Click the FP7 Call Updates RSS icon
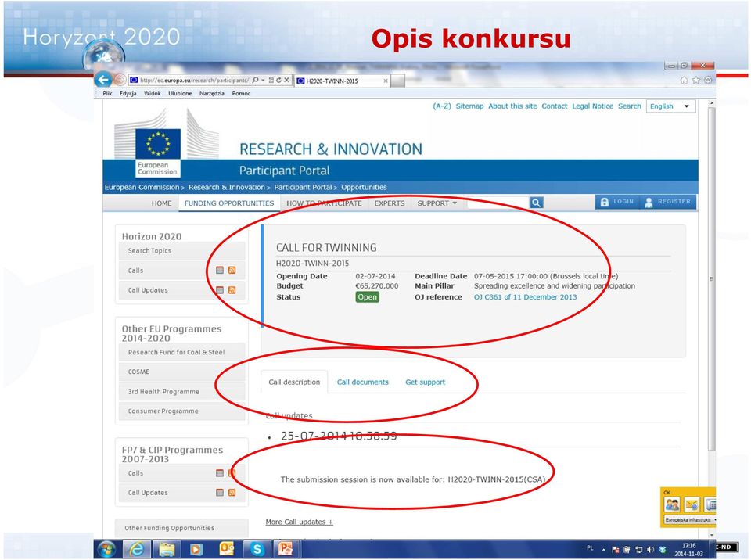Viewport: 751px width, 560px height. tap(232, 493)
